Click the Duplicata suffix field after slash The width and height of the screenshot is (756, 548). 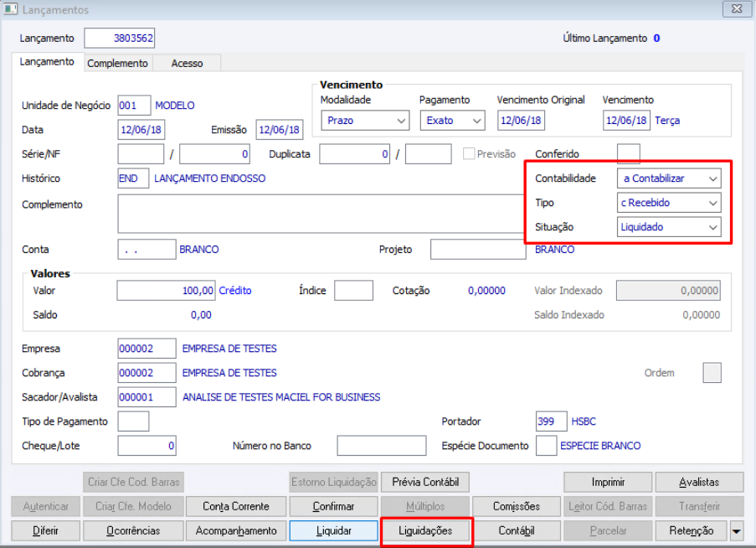pyautogui.click(x=428, y=154)
